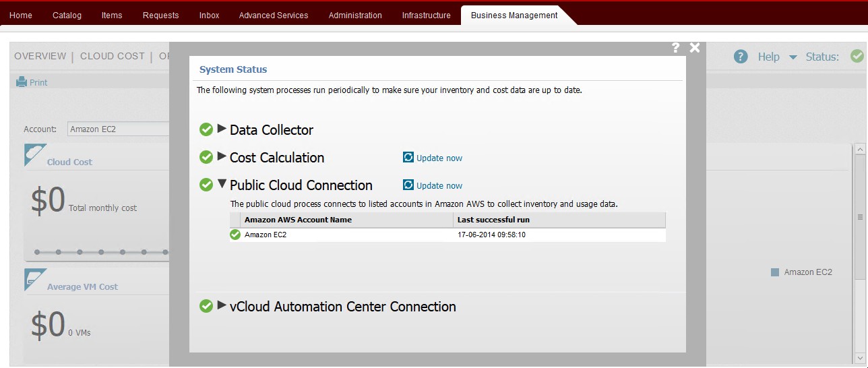This screenshot has width=868, height=368.
Task: Expand the Cost Calculation section
Action: coord(222,156)
